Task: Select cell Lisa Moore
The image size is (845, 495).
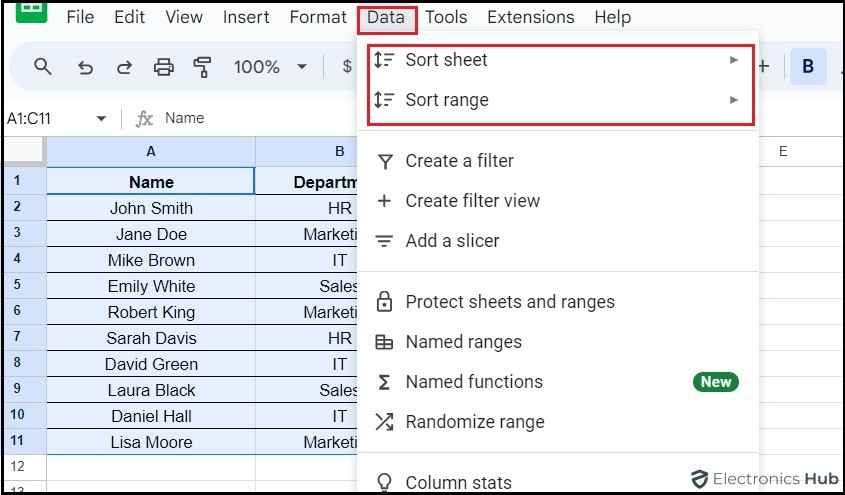Action: click(x=151, y=442)
